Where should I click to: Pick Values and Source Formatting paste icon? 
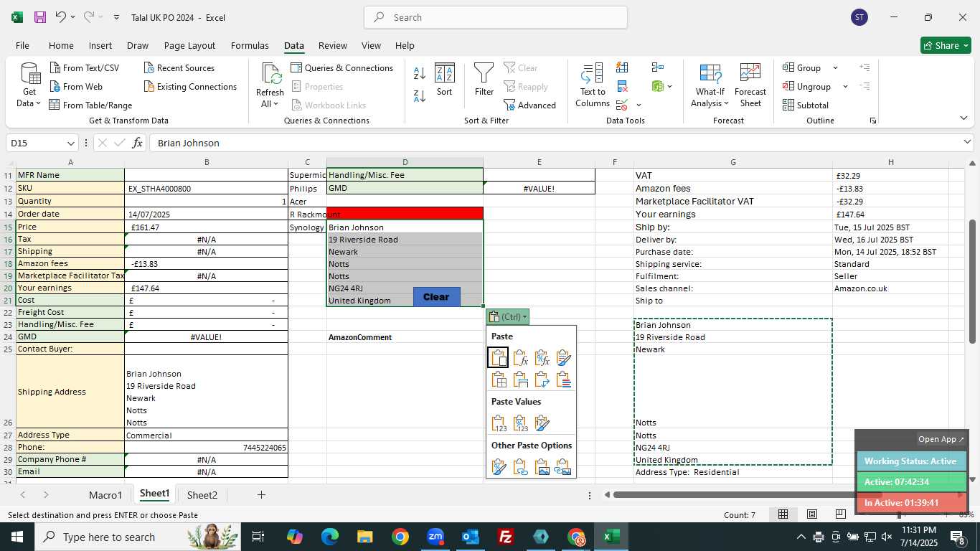542,423
